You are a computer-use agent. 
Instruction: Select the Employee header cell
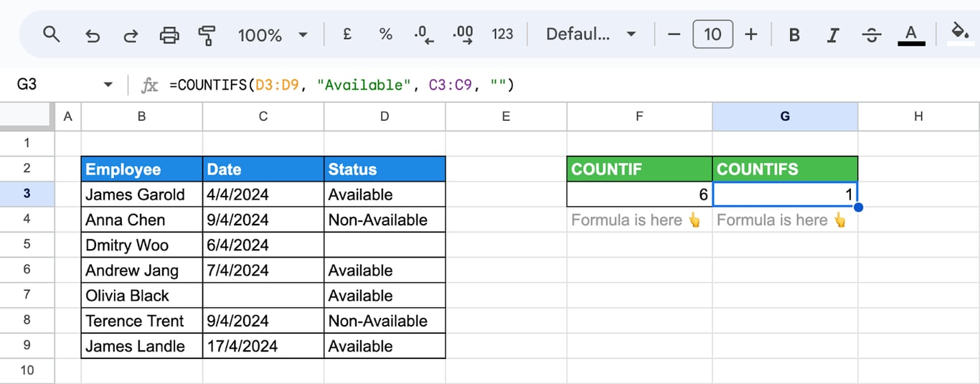click(x=142, y=169)
